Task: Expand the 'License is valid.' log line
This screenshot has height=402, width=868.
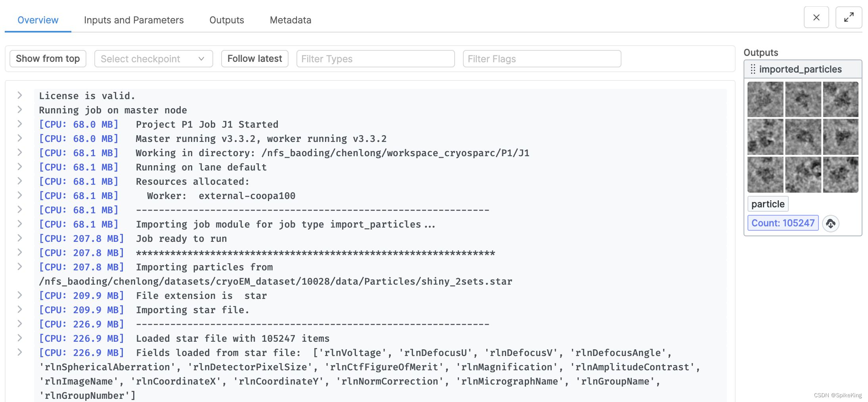Action: click(x=19, y=95)
